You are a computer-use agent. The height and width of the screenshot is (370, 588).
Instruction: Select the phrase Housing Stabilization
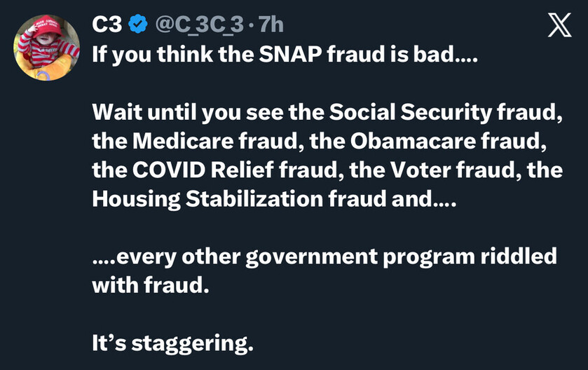(207, 199)
